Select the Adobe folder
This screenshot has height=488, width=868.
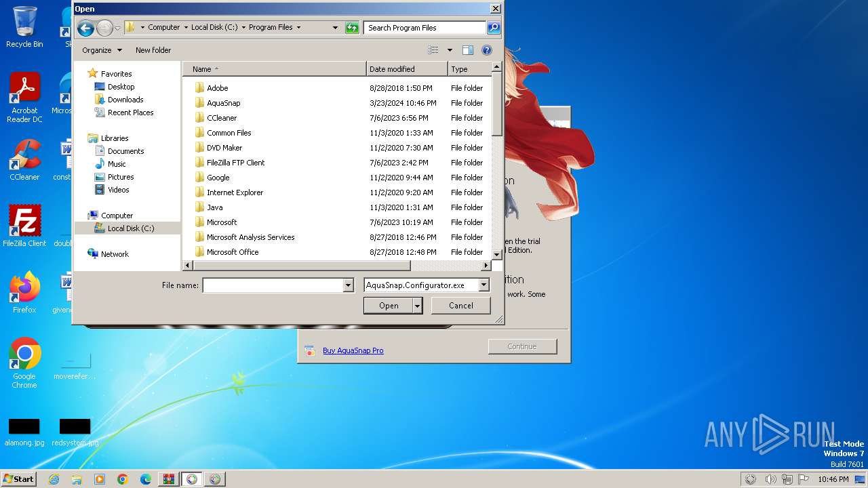217,88
